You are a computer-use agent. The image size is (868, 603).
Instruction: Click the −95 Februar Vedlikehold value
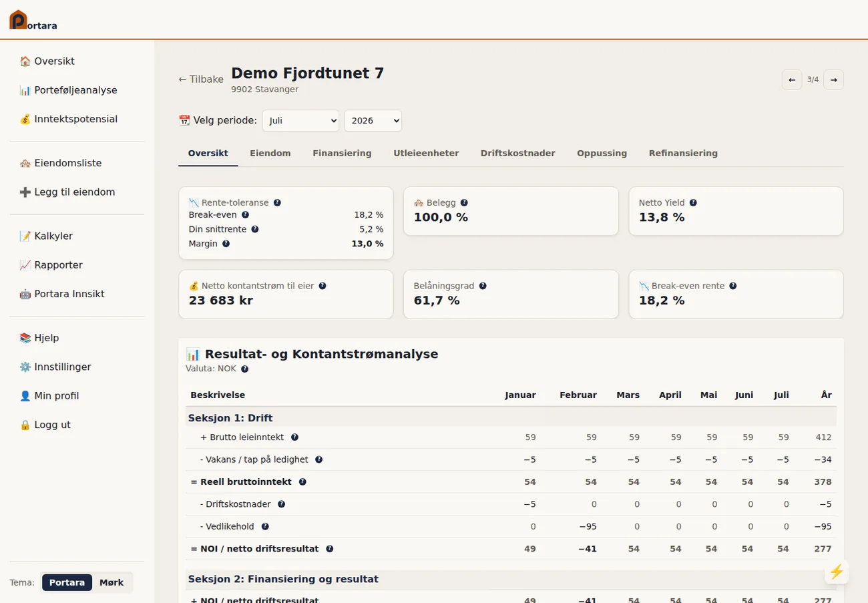coord(588,526)
